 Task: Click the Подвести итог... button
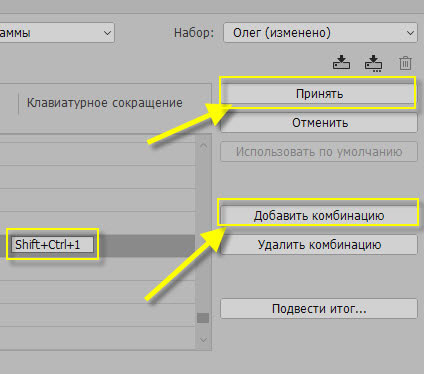(x=319, y=308)
